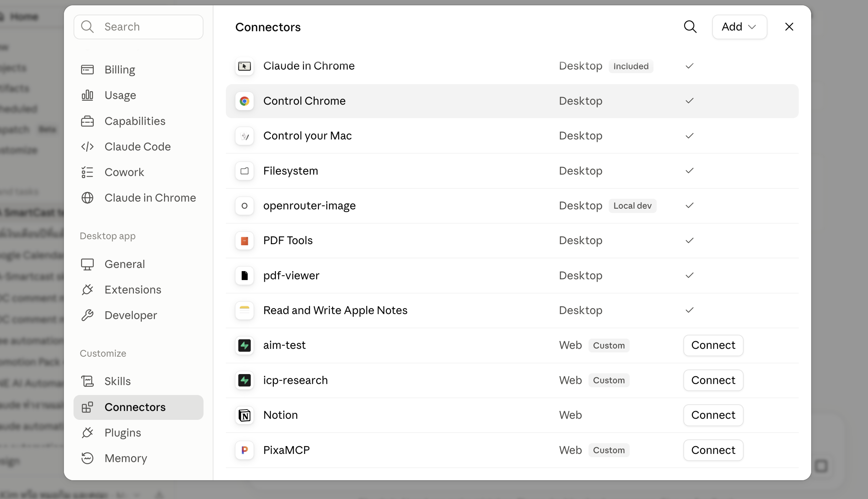Click the aim-test lightning icon

pyautogui.click(x=244, y=345)
